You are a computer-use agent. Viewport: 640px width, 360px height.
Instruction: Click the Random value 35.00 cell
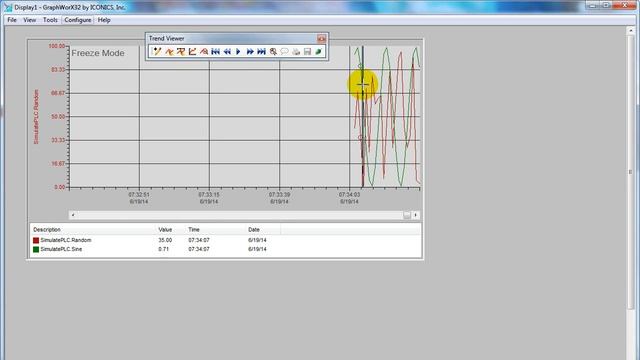(x=165, y=240)
